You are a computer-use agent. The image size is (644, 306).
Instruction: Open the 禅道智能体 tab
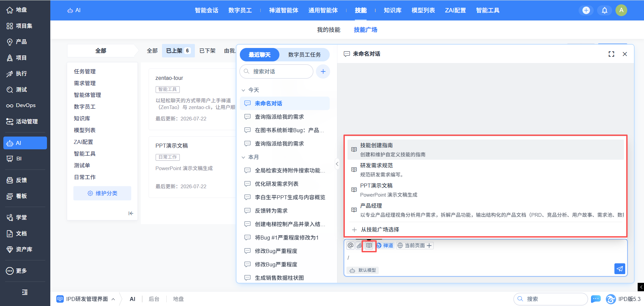[284, 10]
